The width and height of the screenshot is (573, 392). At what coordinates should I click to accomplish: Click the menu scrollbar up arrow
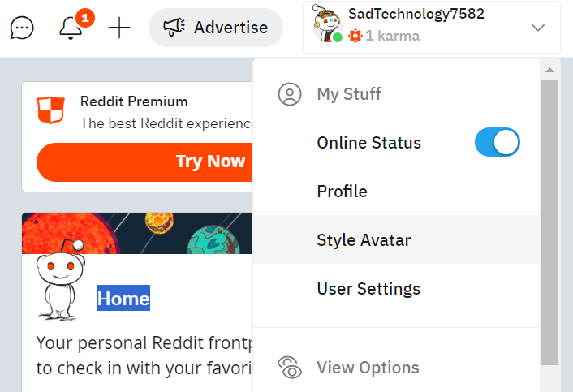coord(549,70)
